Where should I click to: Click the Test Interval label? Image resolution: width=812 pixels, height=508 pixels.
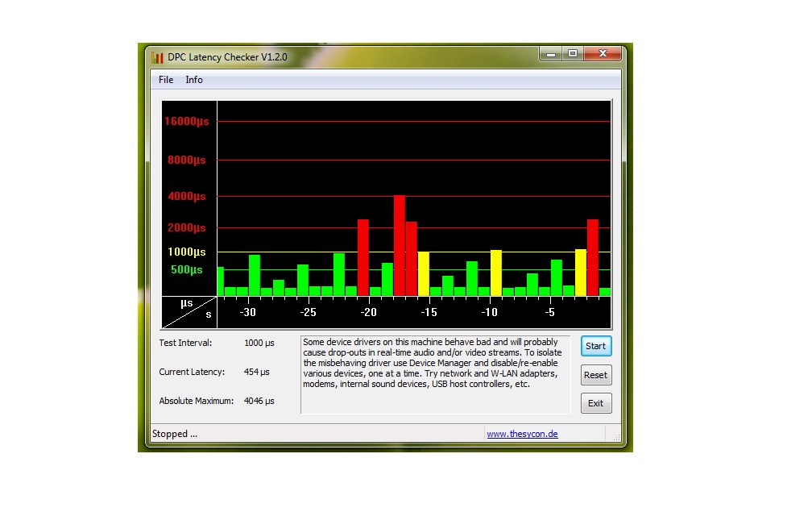(185, 344)
